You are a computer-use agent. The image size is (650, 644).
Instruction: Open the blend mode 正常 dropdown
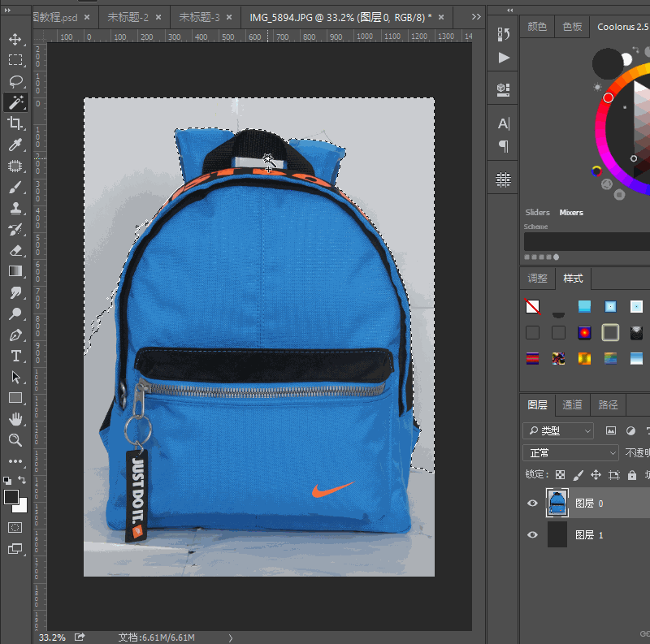point(571,453)
